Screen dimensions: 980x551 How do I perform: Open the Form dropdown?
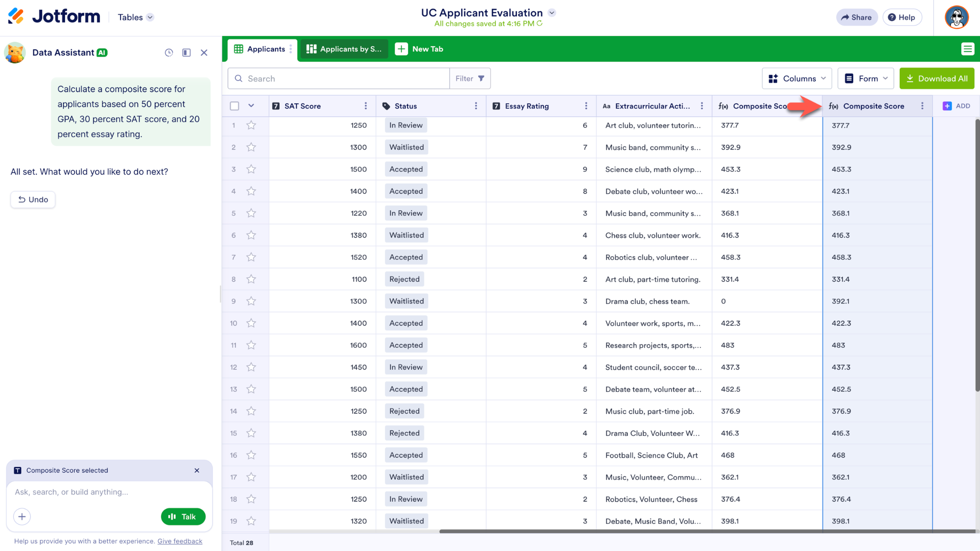tap(866, 78)
